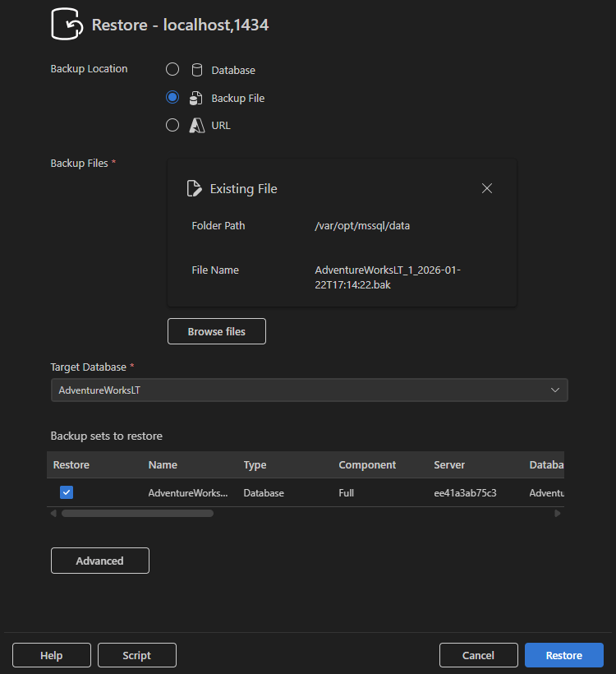Click the right scroll arrow of the backup sets table
Screen dimensions: 616x674
(558, 512)
